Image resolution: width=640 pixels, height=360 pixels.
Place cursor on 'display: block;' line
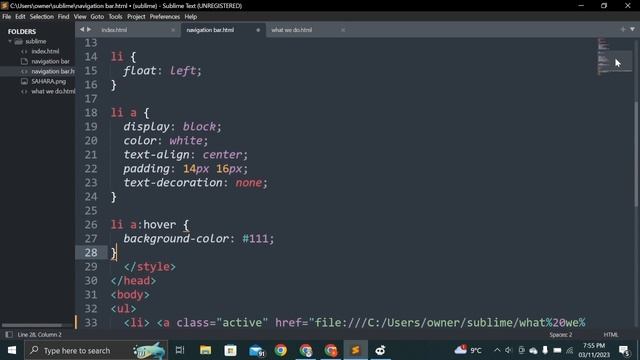tap(172, 127)
